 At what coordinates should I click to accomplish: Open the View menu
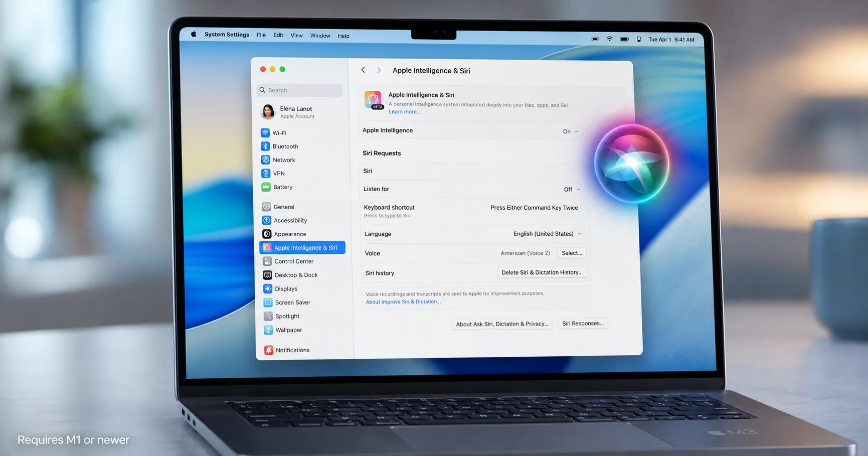coord(297,36)
